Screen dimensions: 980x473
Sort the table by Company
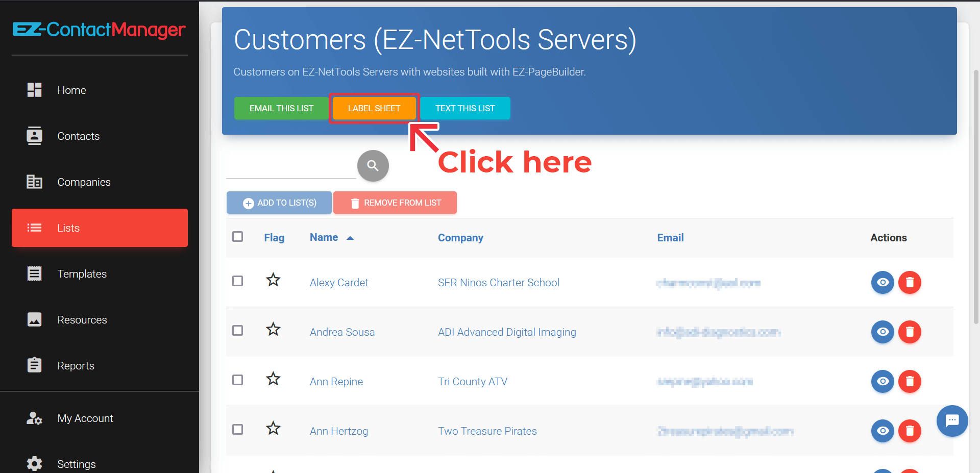460,238
